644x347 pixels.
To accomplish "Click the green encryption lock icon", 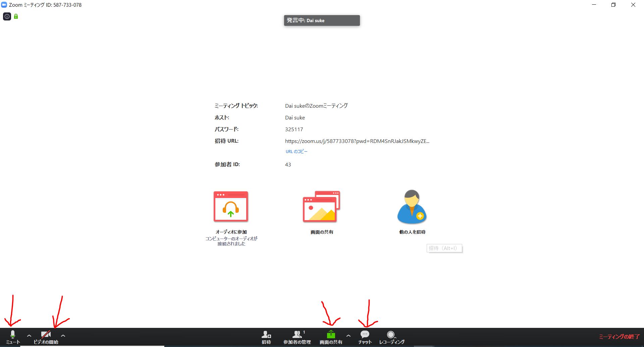I will (16, 16).
